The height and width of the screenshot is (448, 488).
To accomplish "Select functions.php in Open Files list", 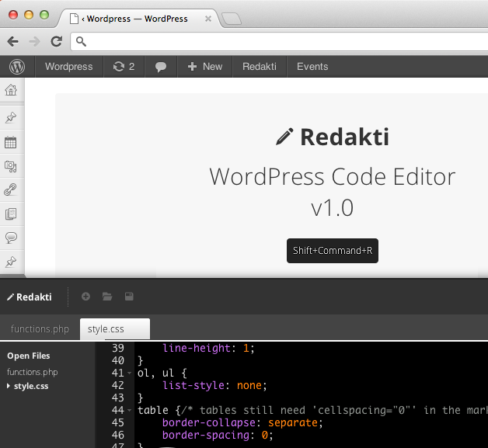I will click(33, 372).
